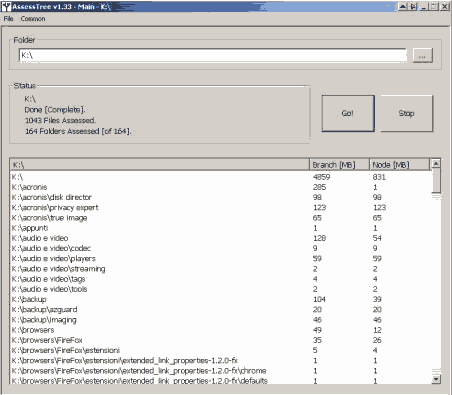Select the K:\ root row
Image resolution: width=452 pixels, height=395 pixels.
click(220, 177)
